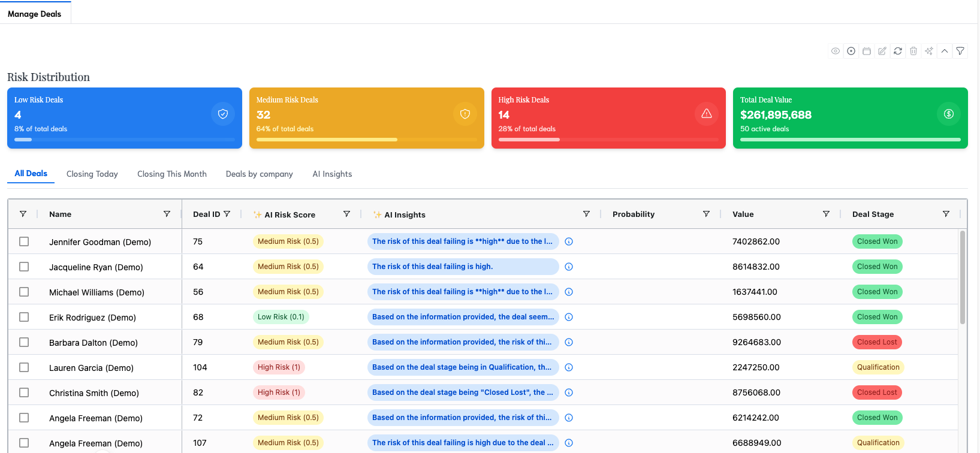Check the box for Erik Rodriguez
The height and width of the screenshot is (453, 980).
click(x=24, y=317)
